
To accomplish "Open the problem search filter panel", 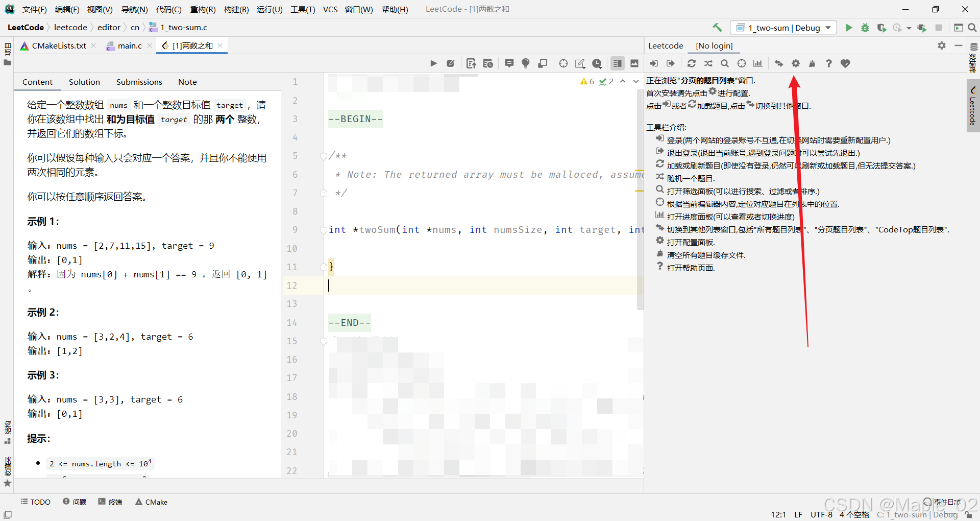I will pyautogui.click(x=725, y=63).
